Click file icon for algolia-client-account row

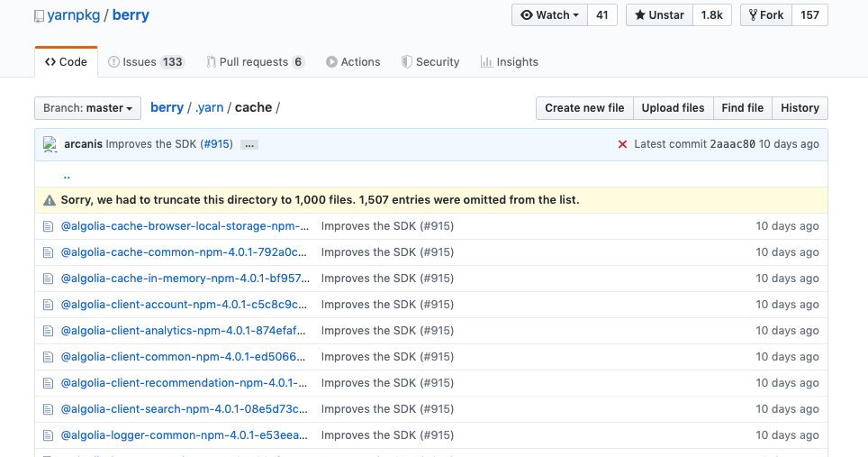point(48,304)
